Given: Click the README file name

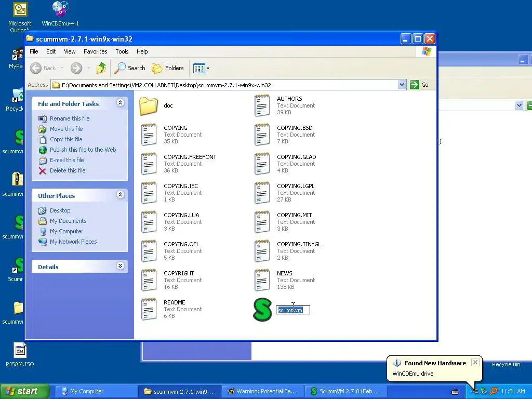Looking at the screenshot, I should pos(175,303).
